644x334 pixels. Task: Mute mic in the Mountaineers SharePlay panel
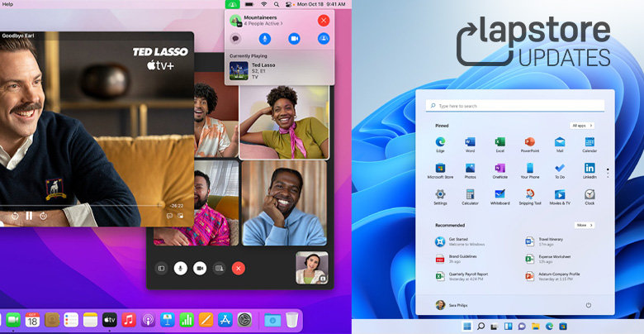tap(265, 39)
